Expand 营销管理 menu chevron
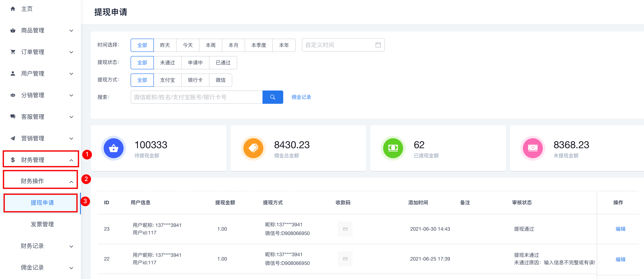Image resolution: width=644 pixels, height=279 pixels. (71, 139)
